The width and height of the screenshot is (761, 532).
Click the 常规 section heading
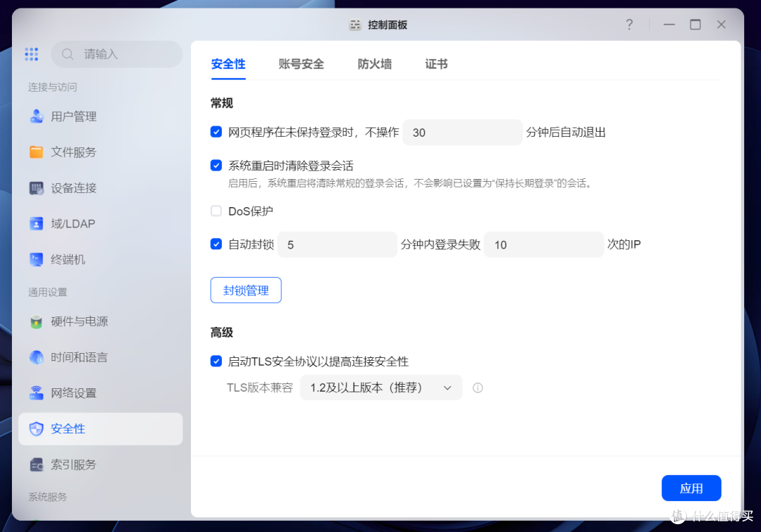point(222,103)
